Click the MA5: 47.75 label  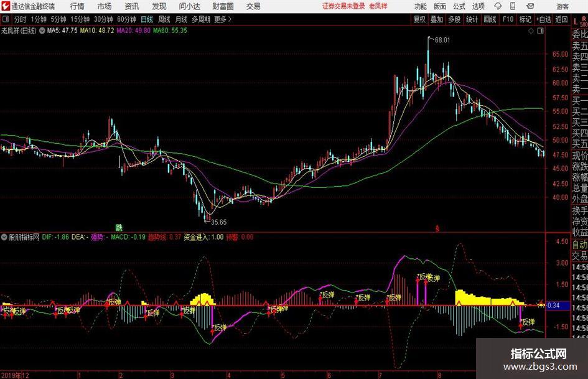(62, 30)
